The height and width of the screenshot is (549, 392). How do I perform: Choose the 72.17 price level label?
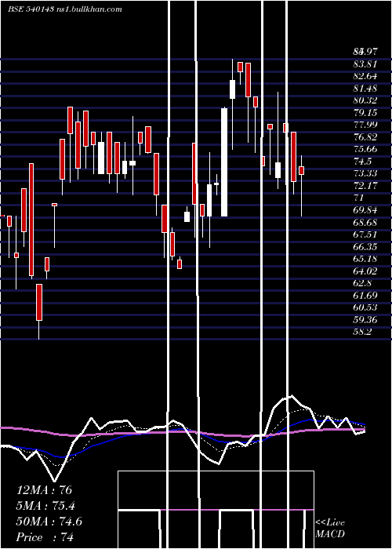click(365, 186)
